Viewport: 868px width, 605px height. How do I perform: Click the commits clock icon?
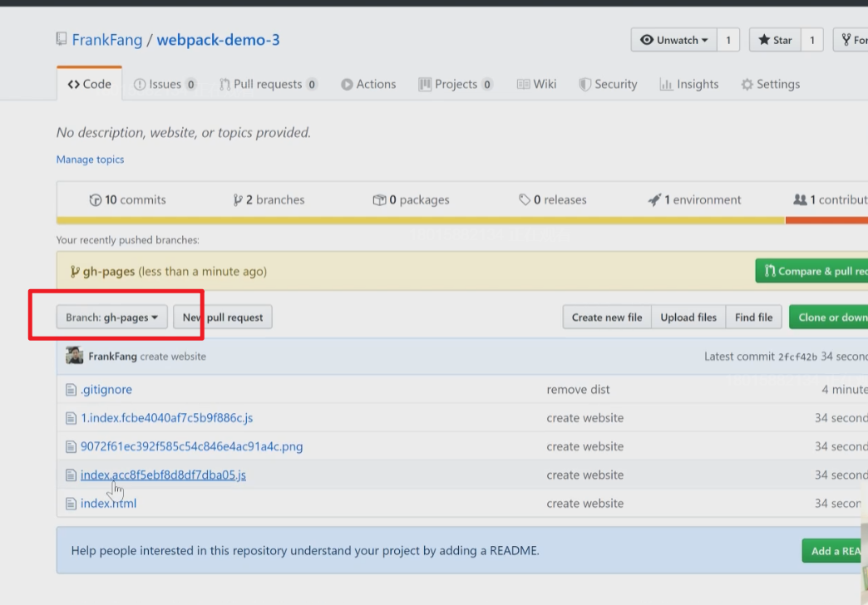96,199
